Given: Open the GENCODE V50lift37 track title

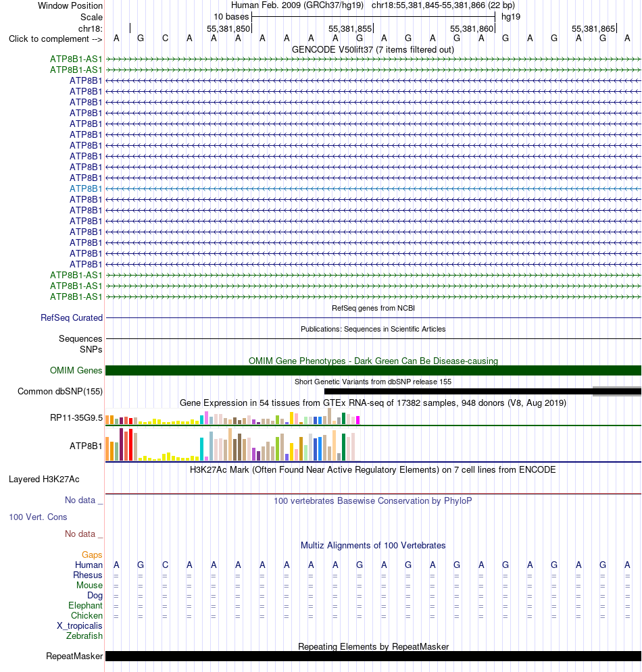Looking at the screenshot, I should point(372,50).
